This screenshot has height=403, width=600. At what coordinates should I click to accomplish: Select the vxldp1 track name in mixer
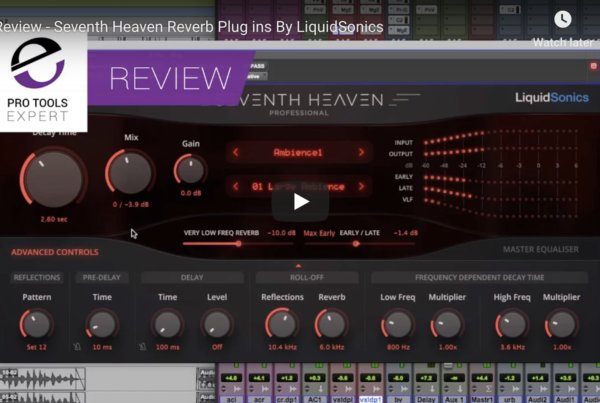[370, 399]
